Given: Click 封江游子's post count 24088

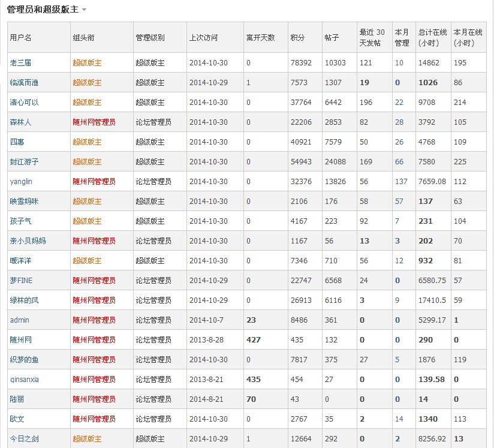Looking at the screenshot, I should click(x=335, y=162).
